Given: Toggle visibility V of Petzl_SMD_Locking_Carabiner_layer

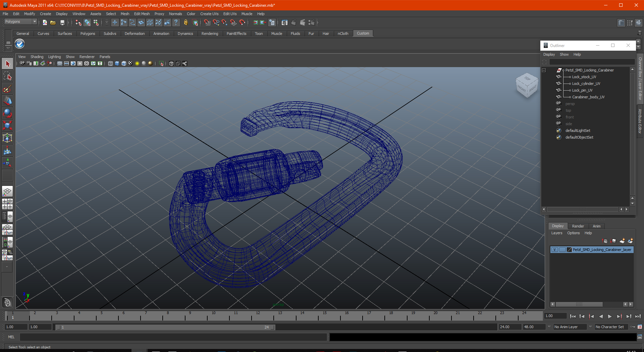Looking at the screenshot, I should tap(555, 250).
